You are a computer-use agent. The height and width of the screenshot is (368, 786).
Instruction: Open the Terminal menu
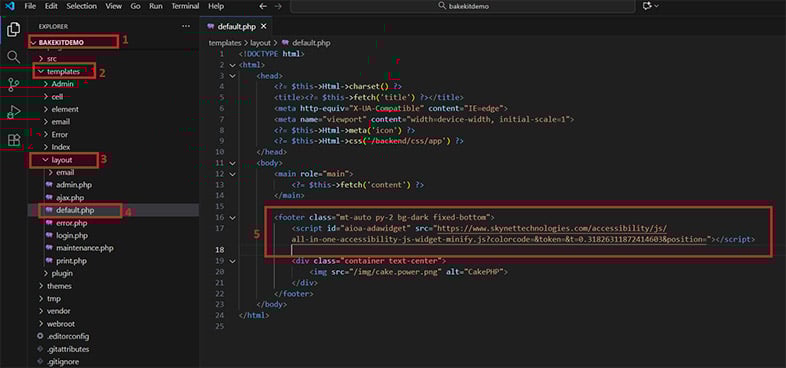[x=185, y=7]
